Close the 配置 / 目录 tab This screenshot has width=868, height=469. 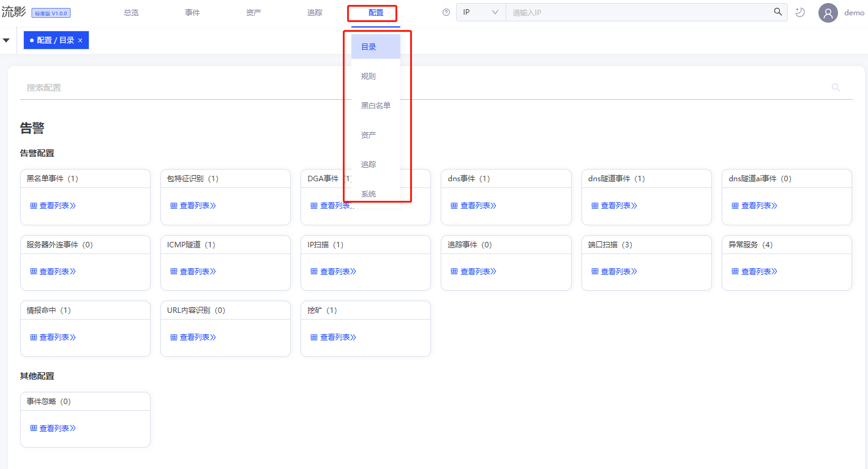click(x=80, y=40)
